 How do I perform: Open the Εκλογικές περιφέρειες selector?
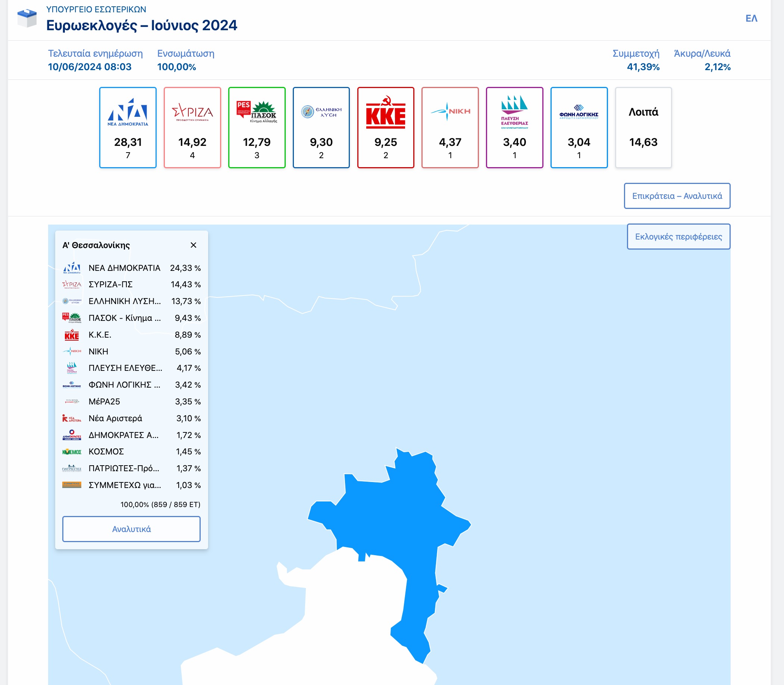(678, 237)
